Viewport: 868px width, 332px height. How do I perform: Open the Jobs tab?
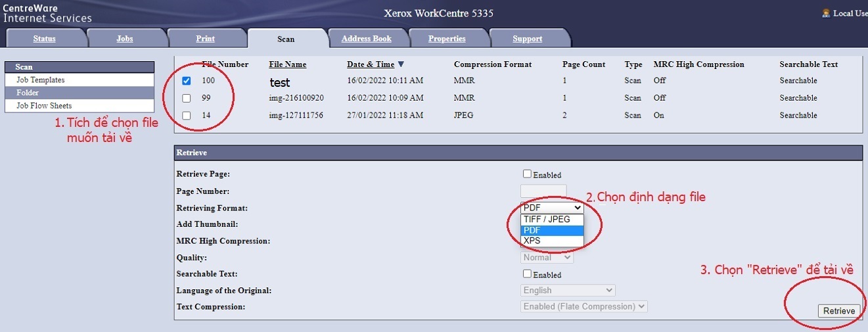coord(125,39)
